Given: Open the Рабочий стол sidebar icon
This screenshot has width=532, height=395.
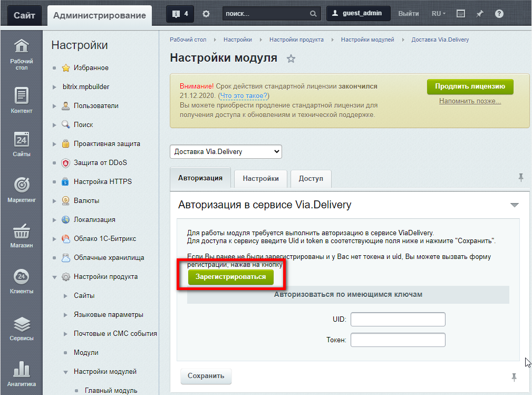Looking at the screenshot, I should click(x=22, y=54).
